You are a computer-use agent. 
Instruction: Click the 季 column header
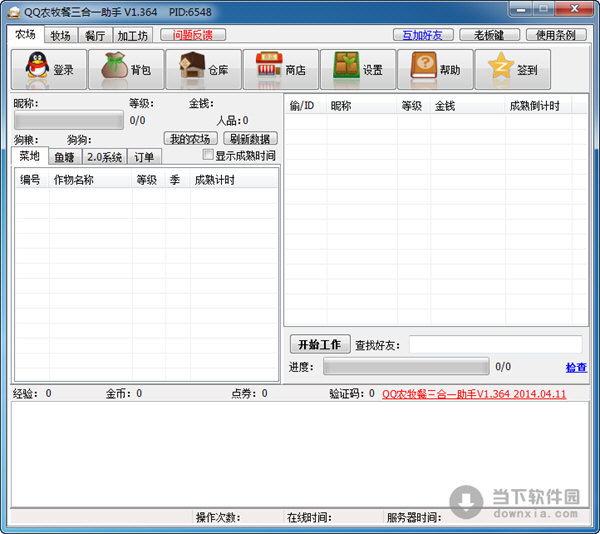[178, 179]
